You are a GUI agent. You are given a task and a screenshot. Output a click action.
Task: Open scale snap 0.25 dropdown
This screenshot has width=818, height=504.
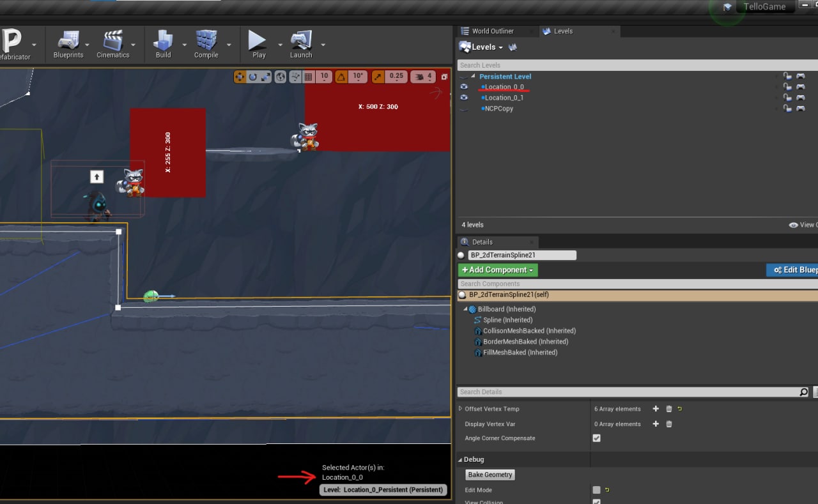[x=396, y=77]
